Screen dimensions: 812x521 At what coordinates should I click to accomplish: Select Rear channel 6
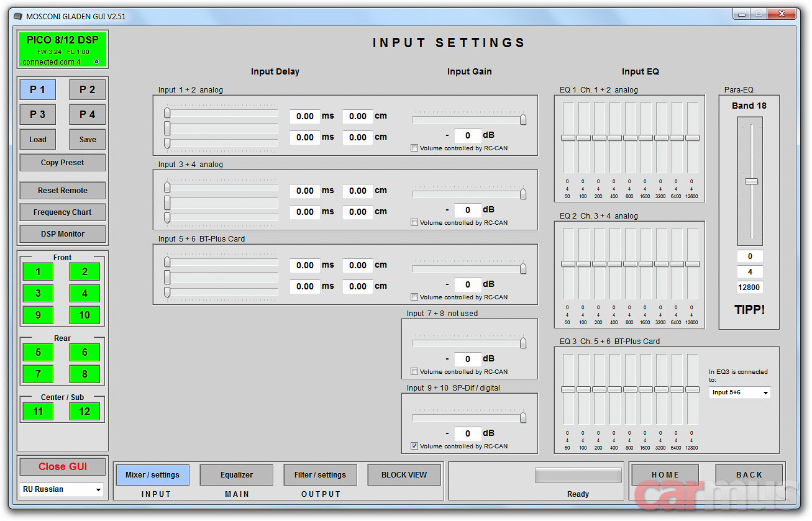point(84,352)
